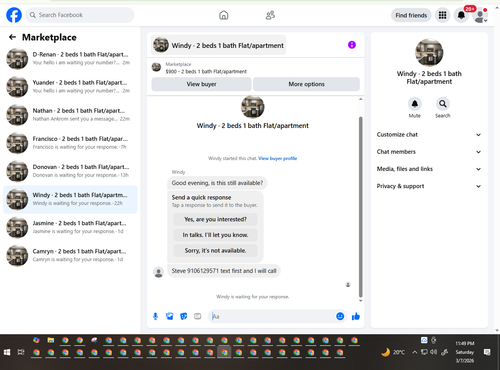Viewport: 500px width, 370px height.
Task: Expand the Customize chat section
Action: 429,135
